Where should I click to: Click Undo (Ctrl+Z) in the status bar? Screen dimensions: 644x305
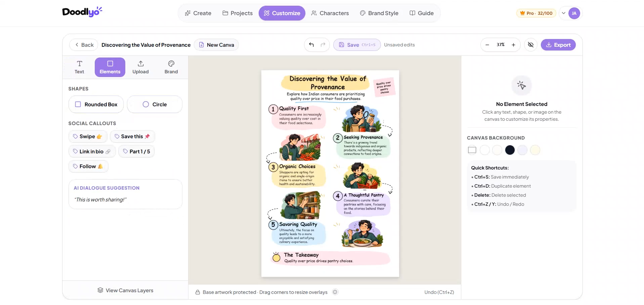439,292
